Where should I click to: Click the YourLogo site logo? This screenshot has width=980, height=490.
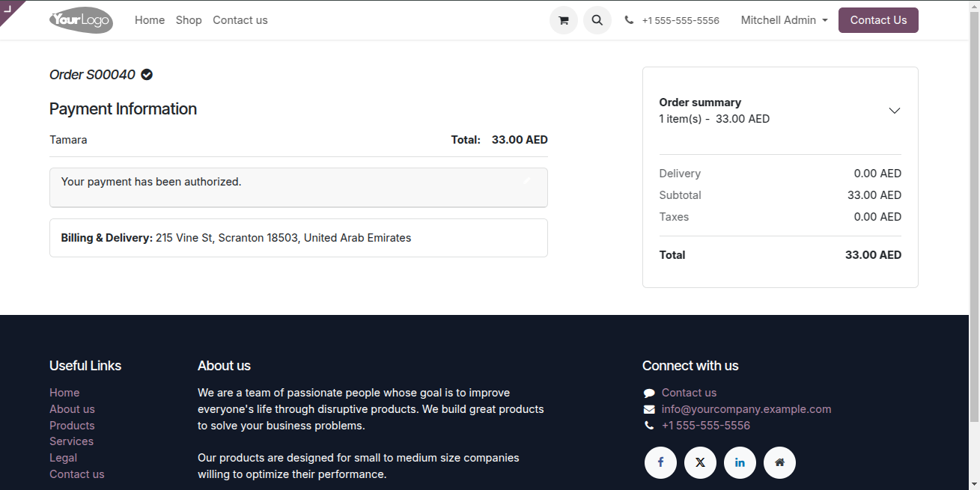coord(81,20)
